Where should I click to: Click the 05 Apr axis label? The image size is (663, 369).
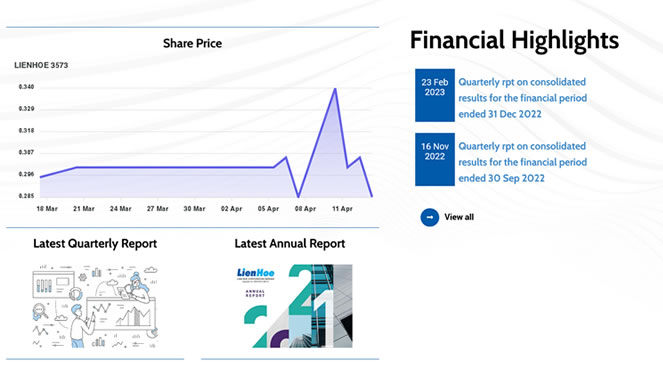point(268,209)
